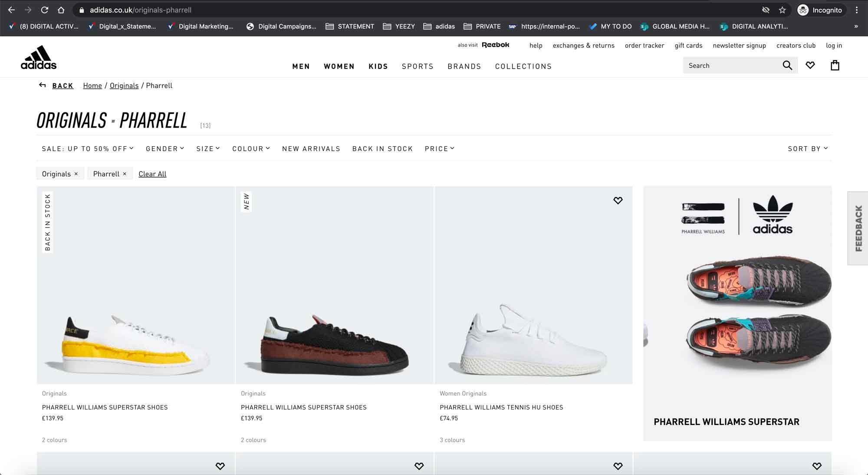Open the creators club link
The image size is (868, 475).
pos(796,46)
